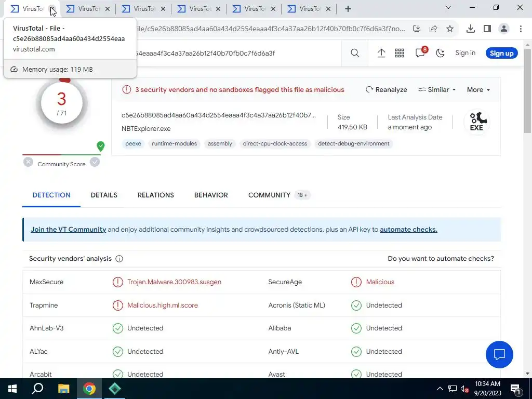Click the address bar URL

pos(270,29)
